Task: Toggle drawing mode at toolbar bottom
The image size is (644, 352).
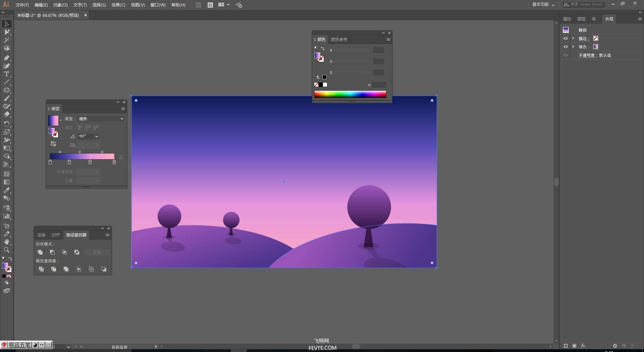Action: [x=6, y=283]
